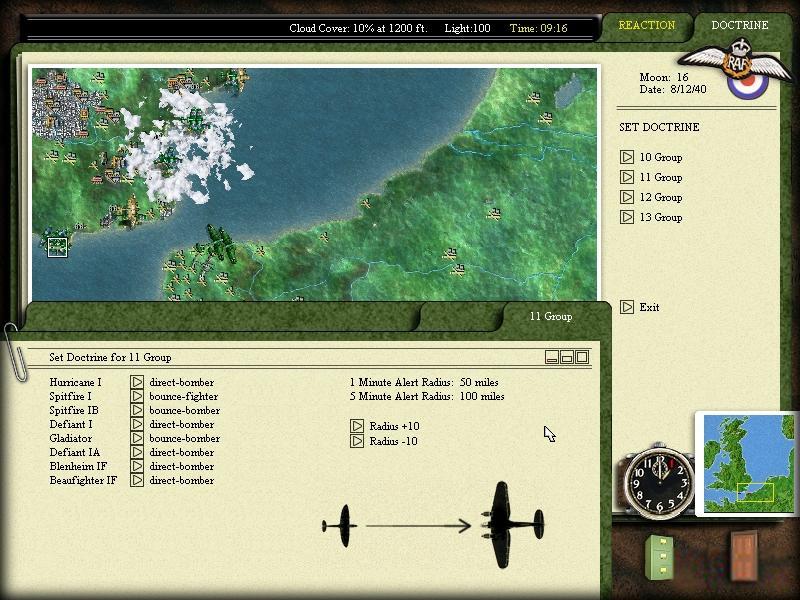Viewport: 800px width, 600px height.
Task: Click the small fighter silhouette diagram
Action: pos(339,526)
